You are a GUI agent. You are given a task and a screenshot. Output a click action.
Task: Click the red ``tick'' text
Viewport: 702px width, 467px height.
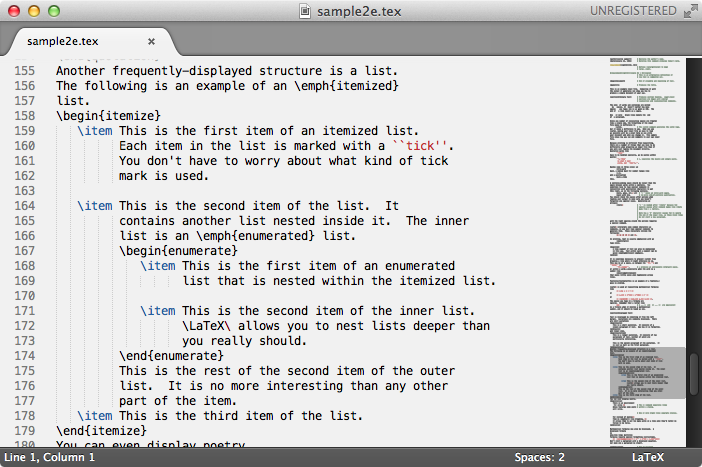420,146
